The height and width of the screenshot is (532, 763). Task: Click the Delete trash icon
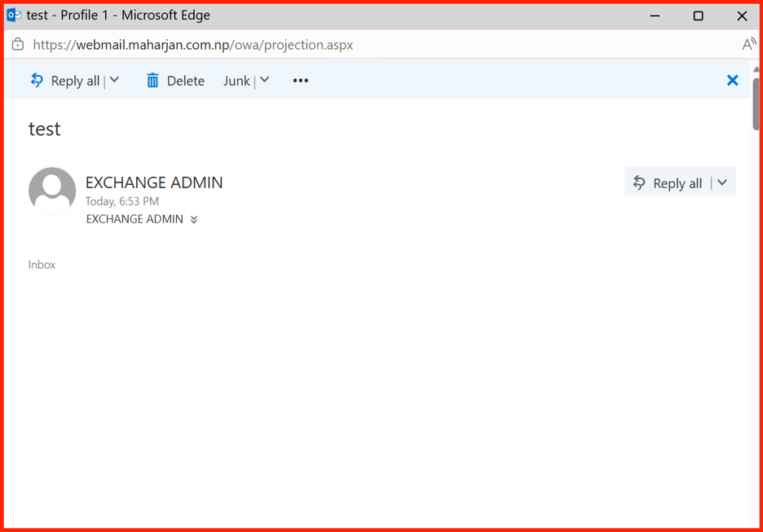click(152, 81)
